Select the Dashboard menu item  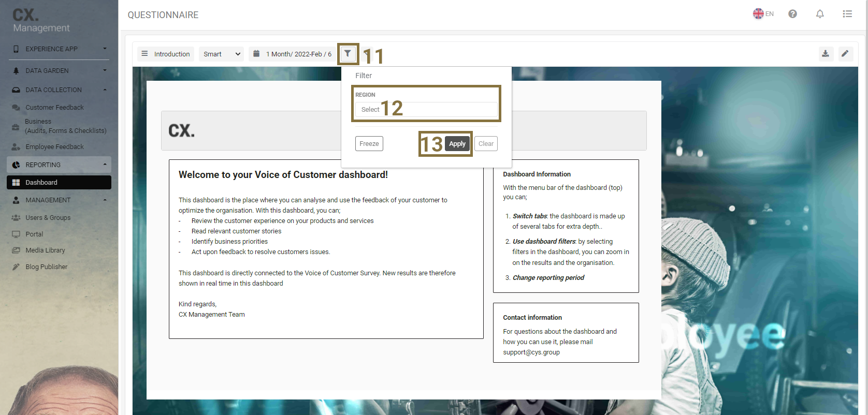(x=59, y=182)
